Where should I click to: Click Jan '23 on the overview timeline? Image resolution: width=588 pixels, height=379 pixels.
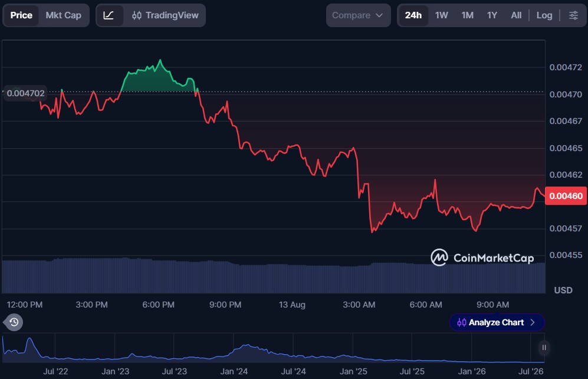[x=115, y=371]
